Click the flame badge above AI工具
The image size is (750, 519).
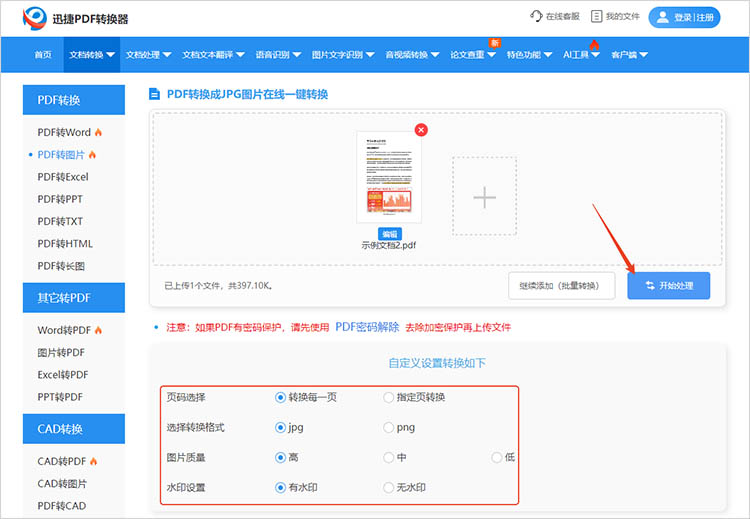pos(594,44)
